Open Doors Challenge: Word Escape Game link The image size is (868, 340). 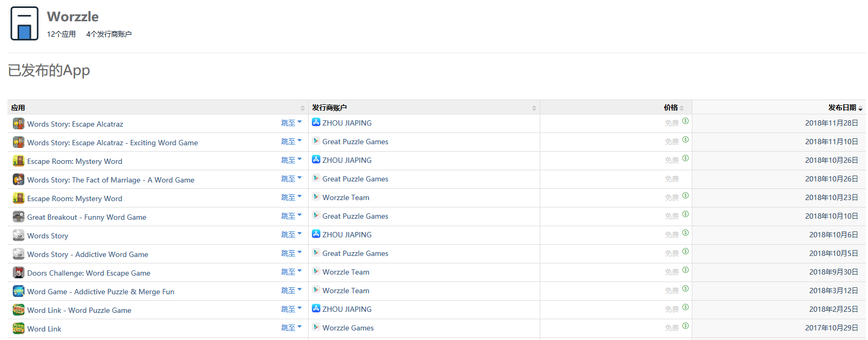tap(89, 273)
